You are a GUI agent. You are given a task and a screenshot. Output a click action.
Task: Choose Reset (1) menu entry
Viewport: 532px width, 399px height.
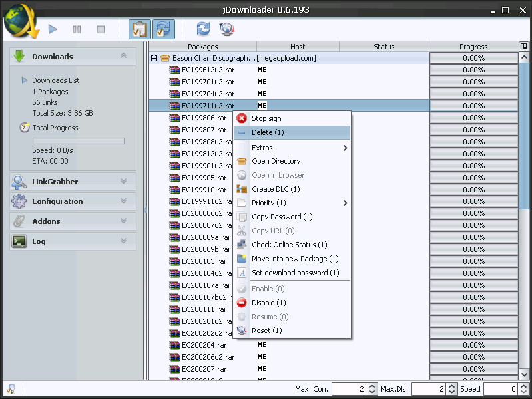click(292, 331)
